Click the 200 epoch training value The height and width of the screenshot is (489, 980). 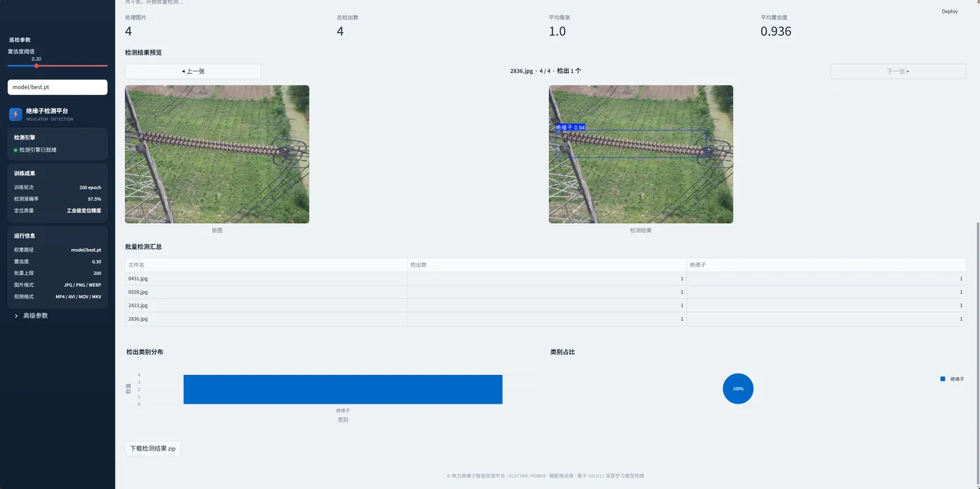90,187
